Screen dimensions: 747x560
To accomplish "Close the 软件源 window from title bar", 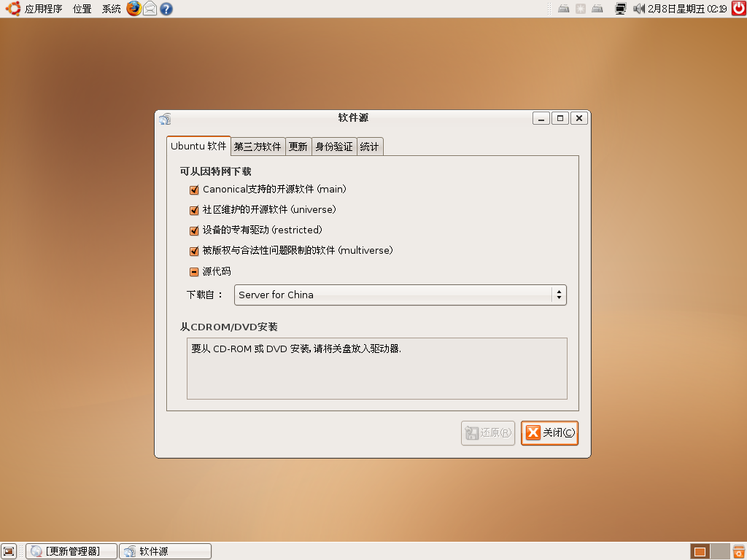I will click(x=579, y=118).
